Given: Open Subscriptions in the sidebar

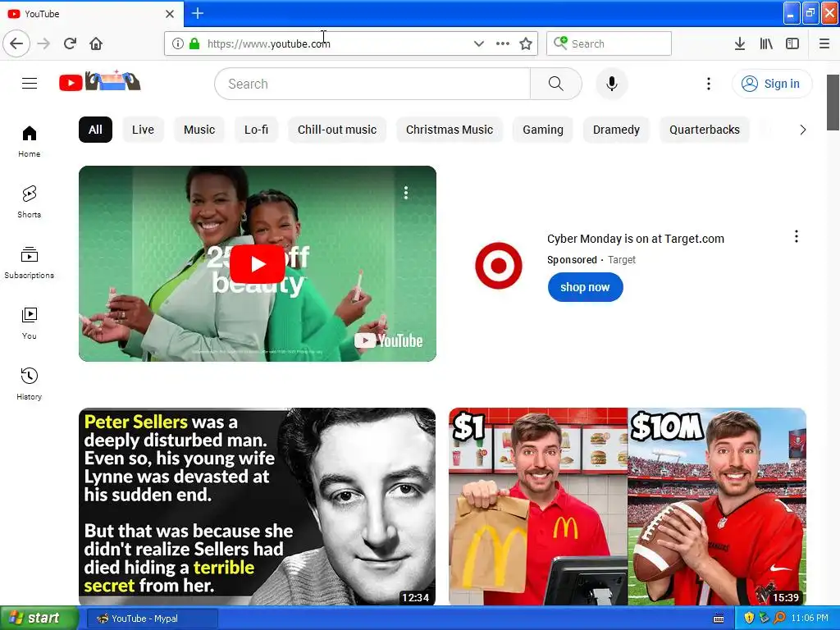Looking at the screenshot, I should point(29,262).
